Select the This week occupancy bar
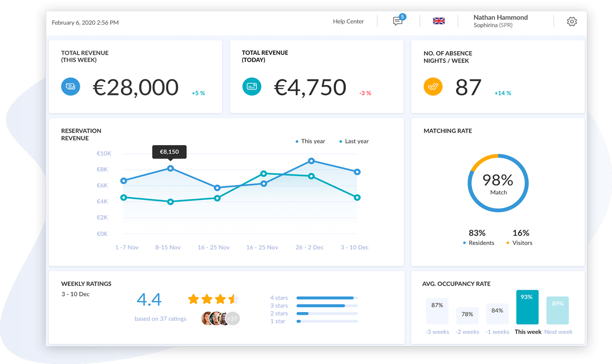The image size is (612, 364). 527,307
